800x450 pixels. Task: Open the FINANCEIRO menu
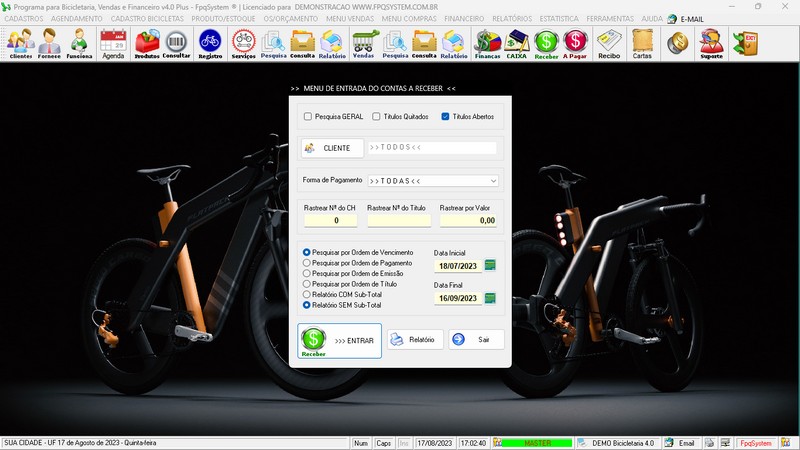coord(464,18)
